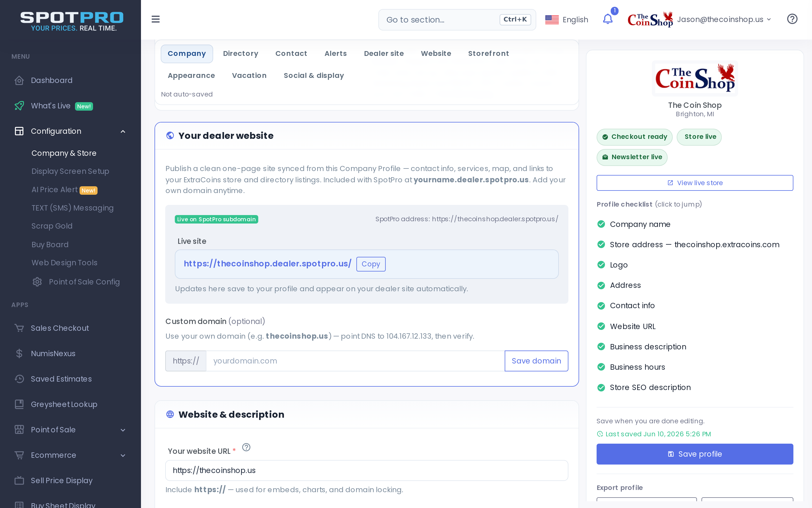Open Display Screen Setup in sidebar
The height and width of the screenshot is (508, 812).
coord(70,171)
